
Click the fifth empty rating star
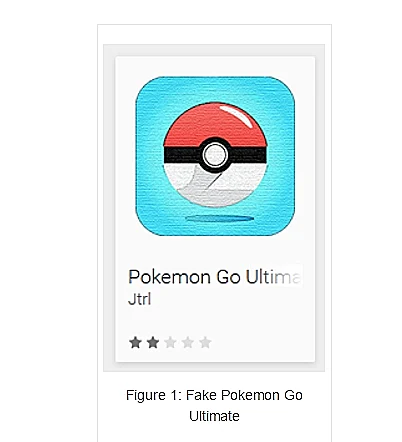[205, 342]
